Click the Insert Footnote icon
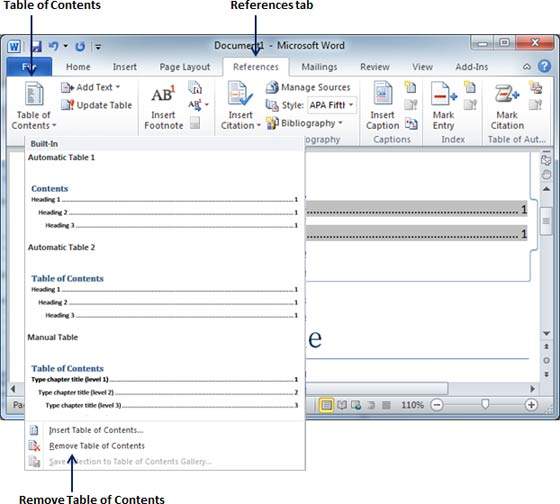Screen dimensions: 560x504 163,95
